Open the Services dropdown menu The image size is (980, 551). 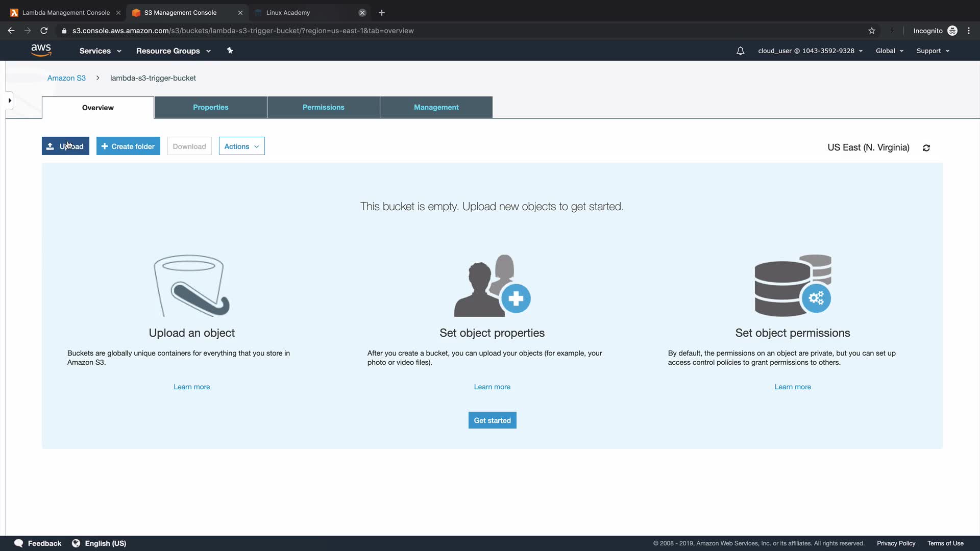100,51
